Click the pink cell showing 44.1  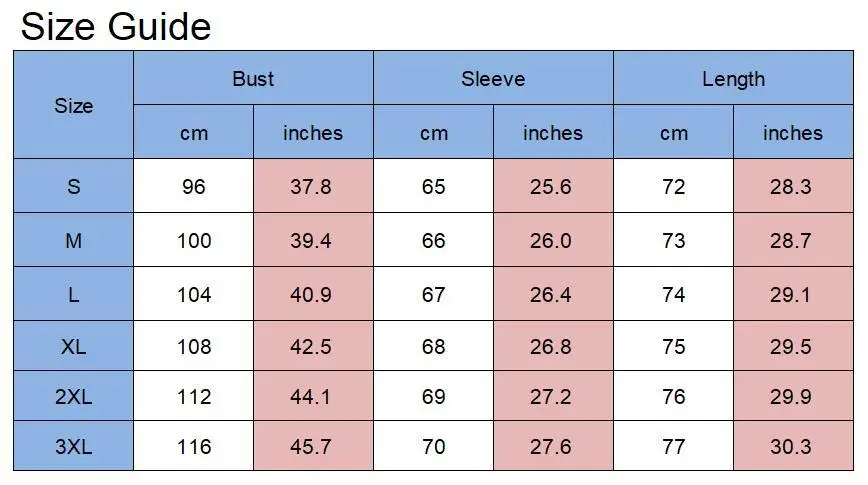click(313, 397)
